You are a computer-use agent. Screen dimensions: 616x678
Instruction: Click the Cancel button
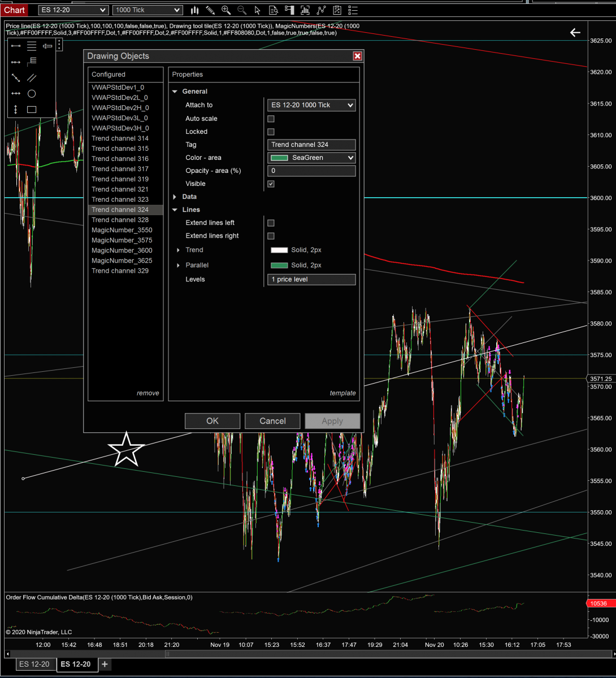(272, 421)
